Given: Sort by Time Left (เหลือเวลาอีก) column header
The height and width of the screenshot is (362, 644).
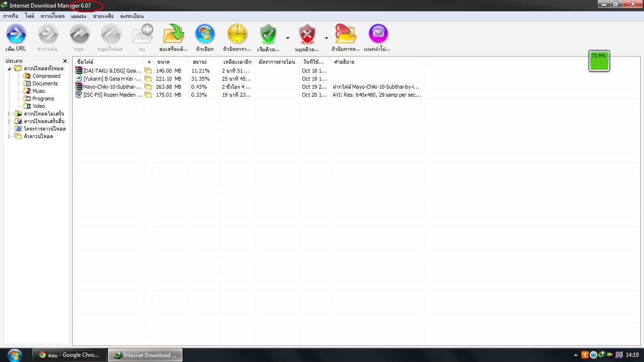Looking at the screenshot, I should pos(237,62).
